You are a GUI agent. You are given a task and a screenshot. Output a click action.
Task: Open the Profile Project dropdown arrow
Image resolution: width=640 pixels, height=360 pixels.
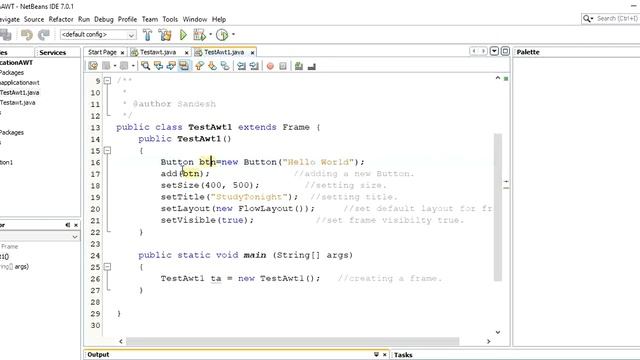click(233, 35)
